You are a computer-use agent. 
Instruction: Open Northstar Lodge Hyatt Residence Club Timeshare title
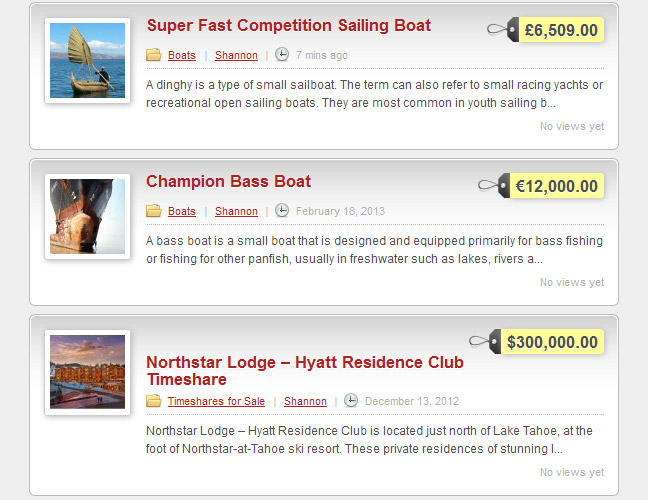pos(305,371)
